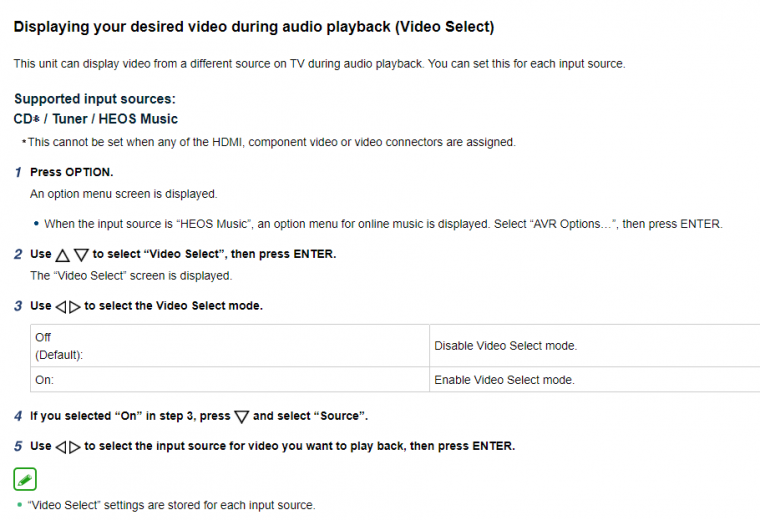Click the HDMI connectors footnote text
The width and height of the screenshot is (760, 520).
pyautogui.click(x=271, y=142)
